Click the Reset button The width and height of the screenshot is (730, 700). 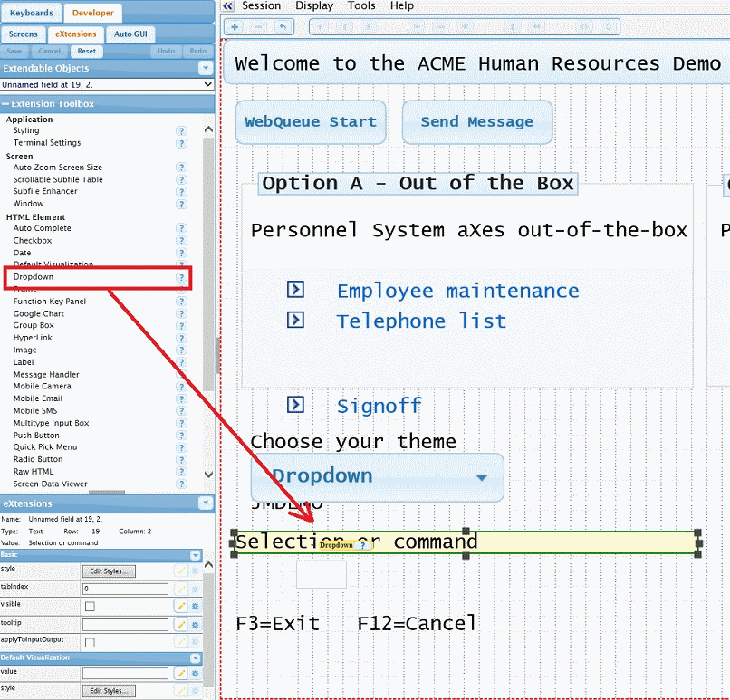[x=86, y=52]
